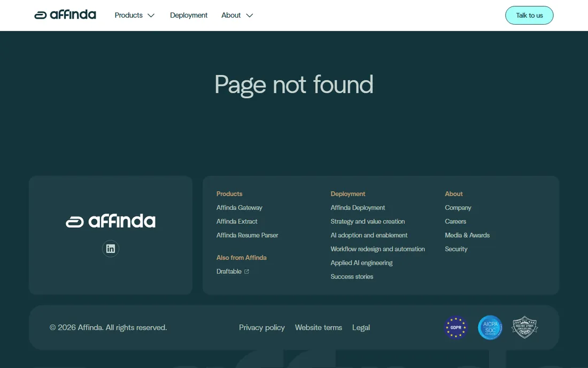Open Strategy and value creation link
Viewport: 588px width, 368px height.
368,221
